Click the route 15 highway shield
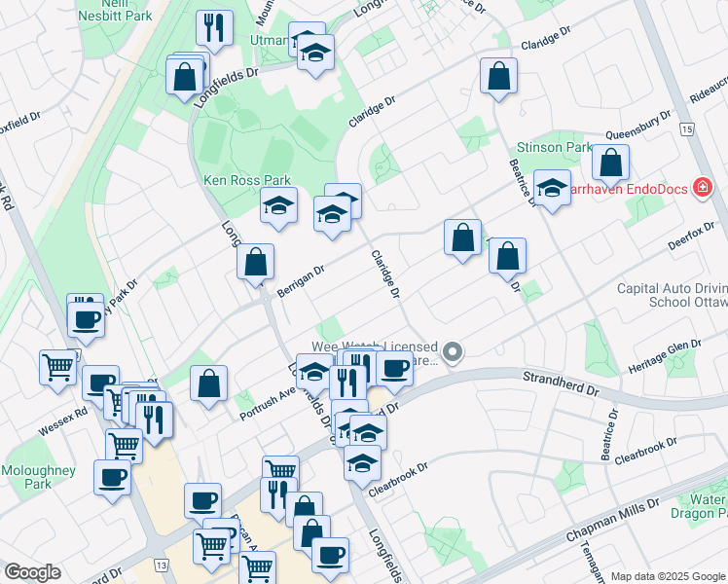The height and width of the screenshot is (584, 728). 687,129
